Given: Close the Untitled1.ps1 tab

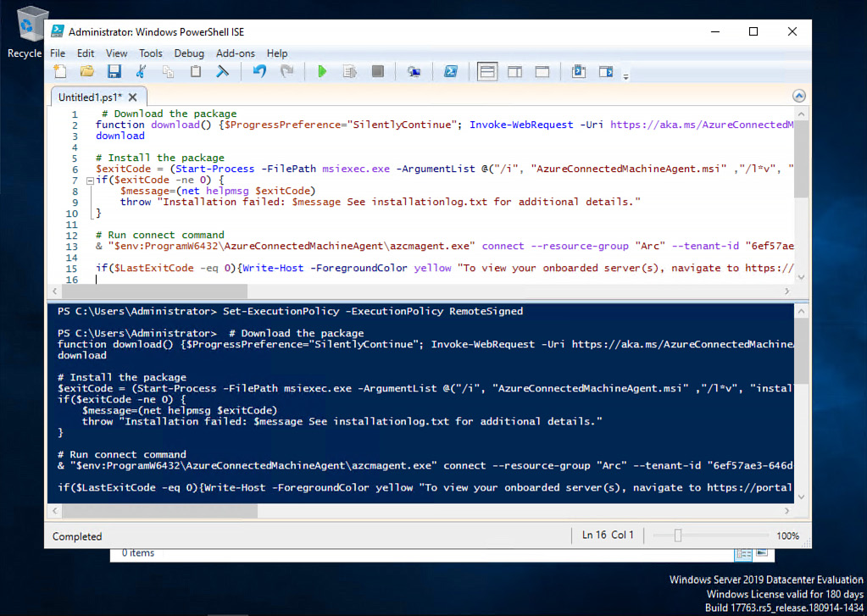Looking at the screenshot, I should 133,97.
